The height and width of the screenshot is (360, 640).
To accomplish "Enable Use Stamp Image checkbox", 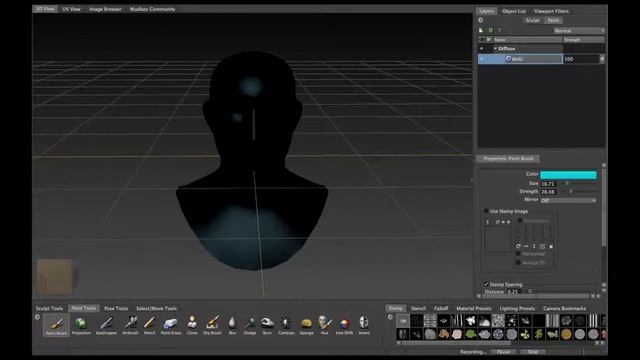I will [486, 211].
